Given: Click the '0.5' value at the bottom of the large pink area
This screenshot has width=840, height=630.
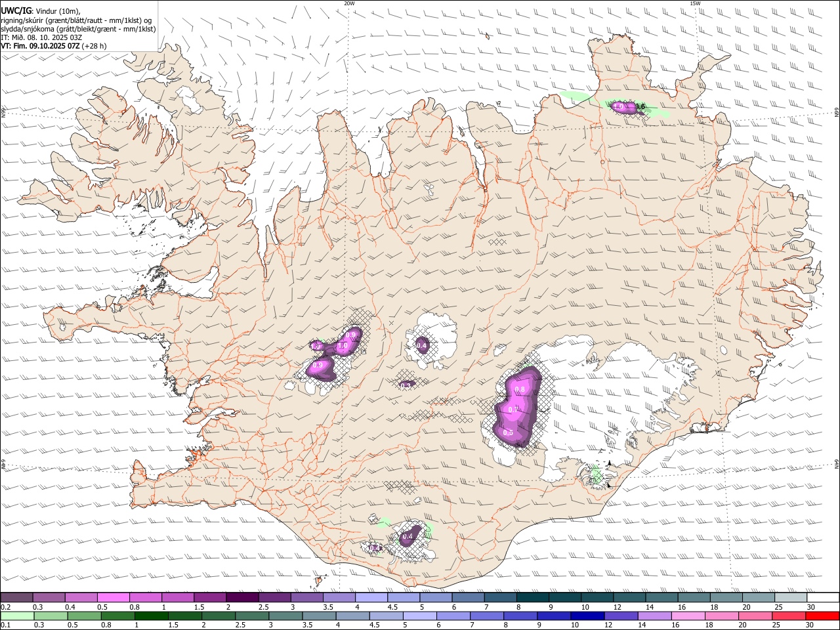Looking at the screenshot, I should 508,432.
